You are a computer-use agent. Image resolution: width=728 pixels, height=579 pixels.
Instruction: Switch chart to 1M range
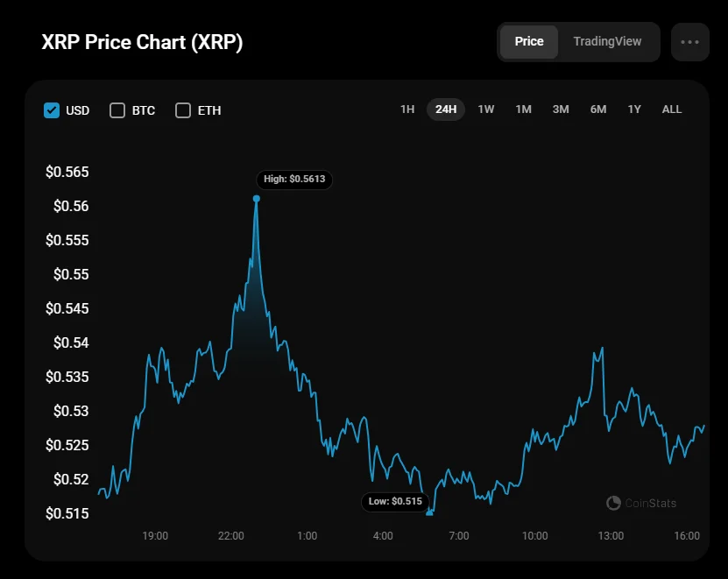click(523, 109)
